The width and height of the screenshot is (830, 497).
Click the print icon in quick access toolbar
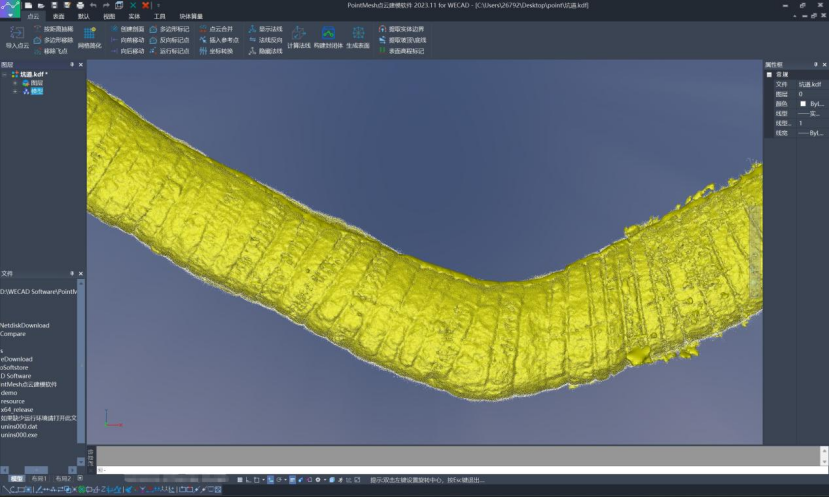[80, 5]
